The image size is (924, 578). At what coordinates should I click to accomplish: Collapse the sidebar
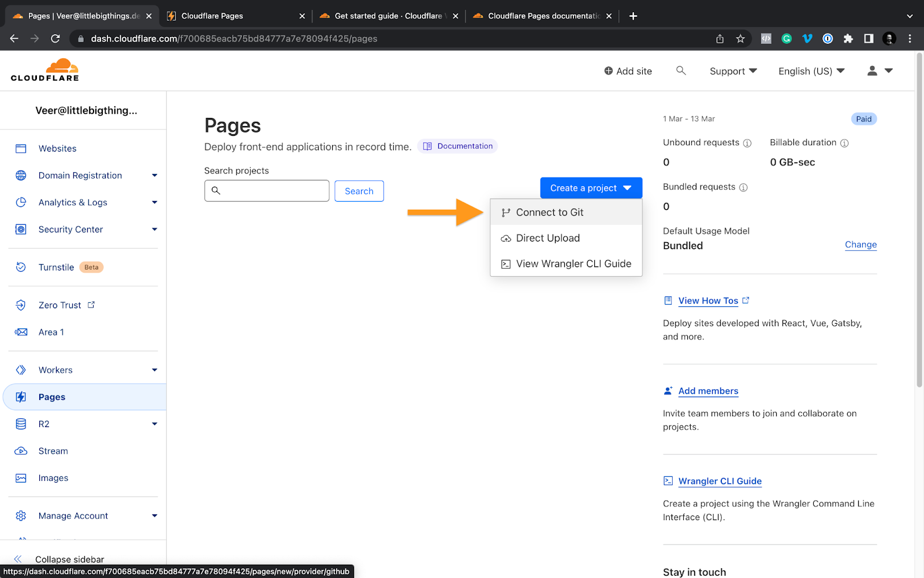[x=69, y=559]
